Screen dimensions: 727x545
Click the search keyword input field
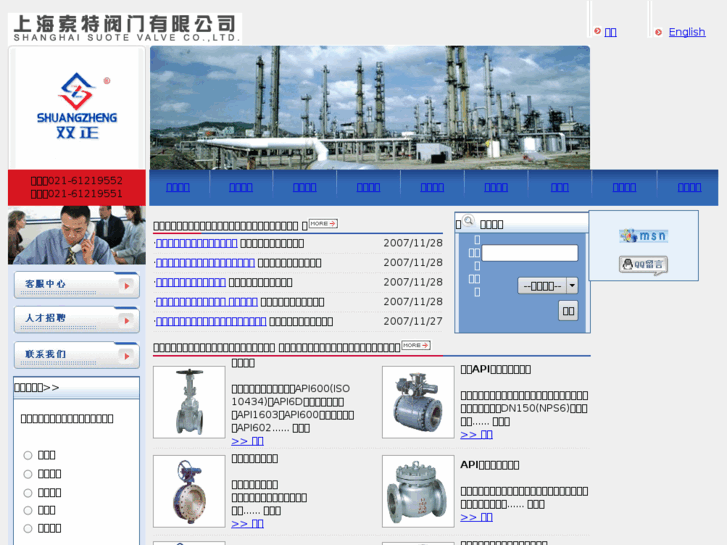click(x=529, y=253)
